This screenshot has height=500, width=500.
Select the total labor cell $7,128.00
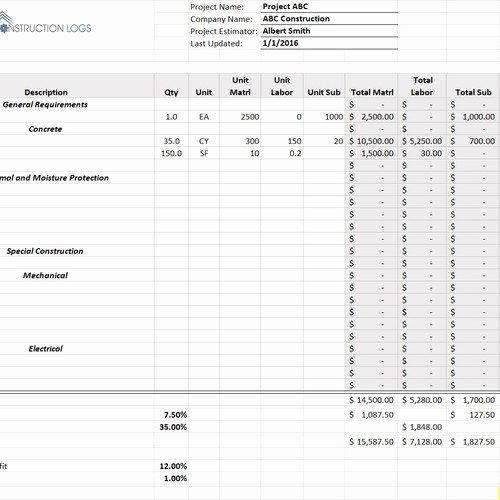(x=422, y=442)
